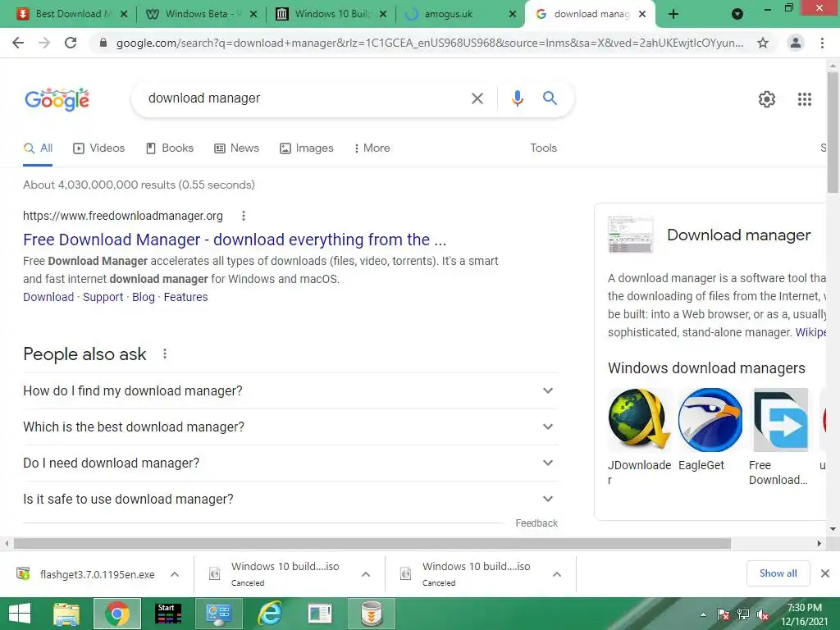Open the Chrome profile avatar

[x=796, y=43]
